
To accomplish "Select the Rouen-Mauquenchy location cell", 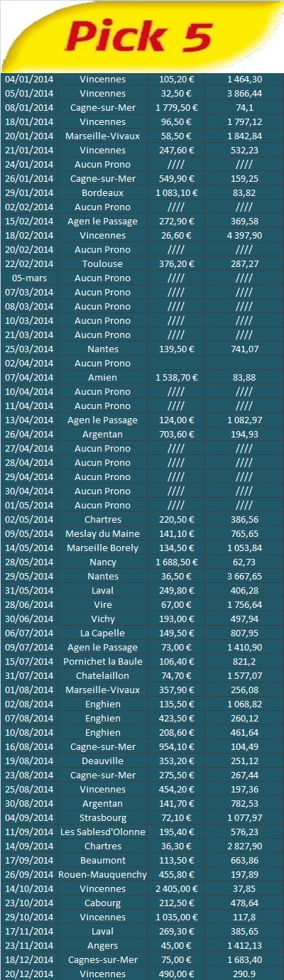I will click(x=103, y=874).
